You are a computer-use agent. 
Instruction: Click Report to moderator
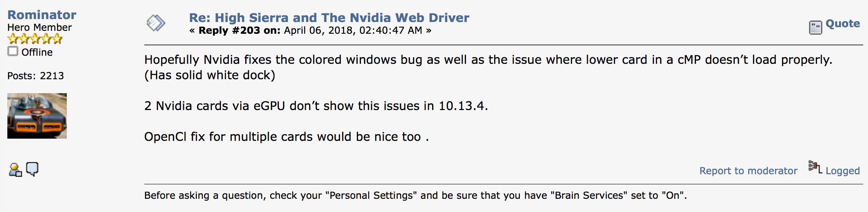(748, 171)
